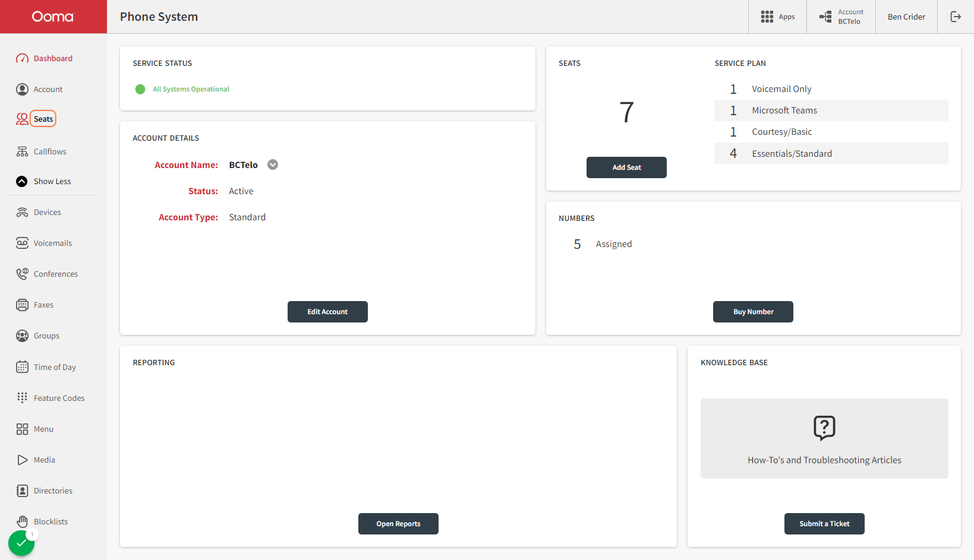Viewport: 974px width, 560px height.
Task: Click the logout icon in header
Action: coord(956,17)
